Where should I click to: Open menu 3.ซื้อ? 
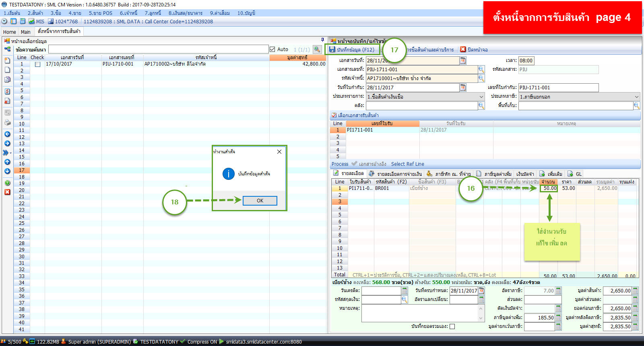tap(56, 13)
